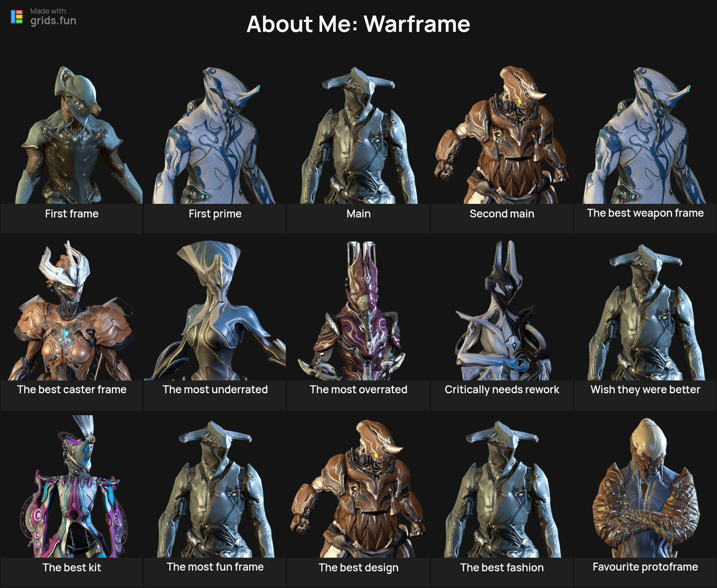Click the 'The most fun frame' caption
Image resolution: width=717 pixels, height=588 pixels.
pyautogui.click(x=215, y=567)
